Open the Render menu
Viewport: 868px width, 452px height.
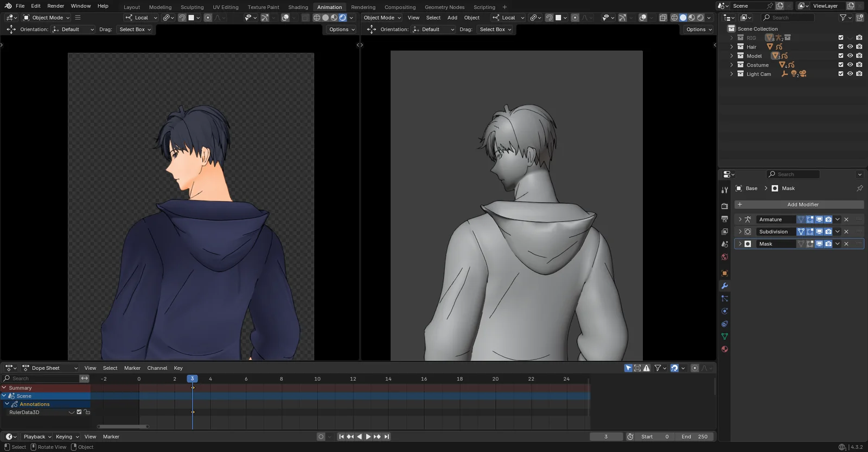[x=56, y=6]
